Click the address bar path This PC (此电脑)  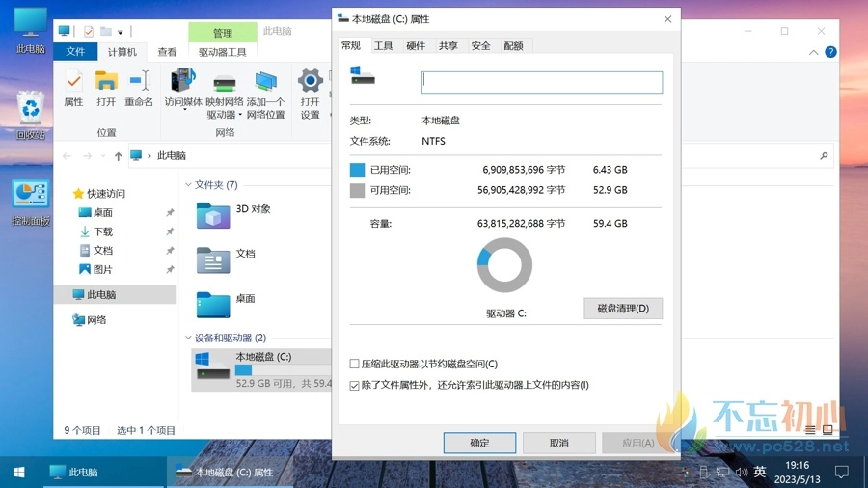[x=172, y=156]
